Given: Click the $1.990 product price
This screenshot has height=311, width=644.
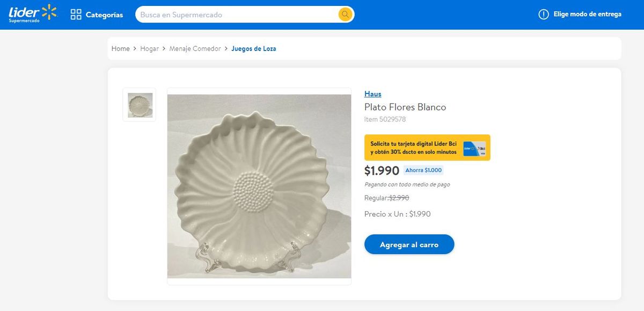Looking at the screenshot, I should 382,171.
